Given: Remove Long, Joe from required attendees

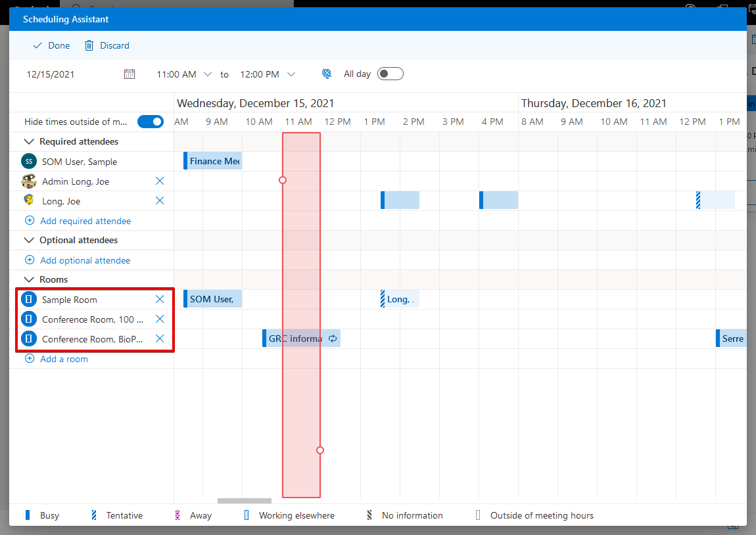Looking at the screenshot, I should [159, 200].
